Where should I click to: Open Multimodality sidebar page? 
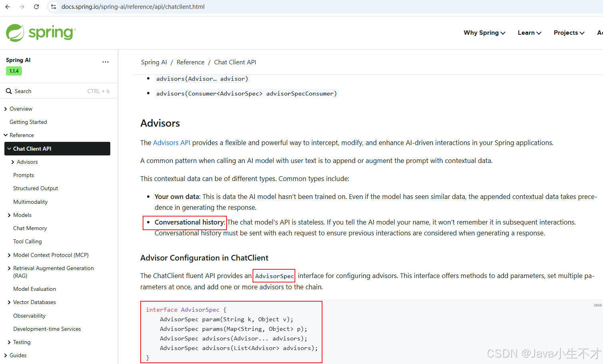[30, 202]
